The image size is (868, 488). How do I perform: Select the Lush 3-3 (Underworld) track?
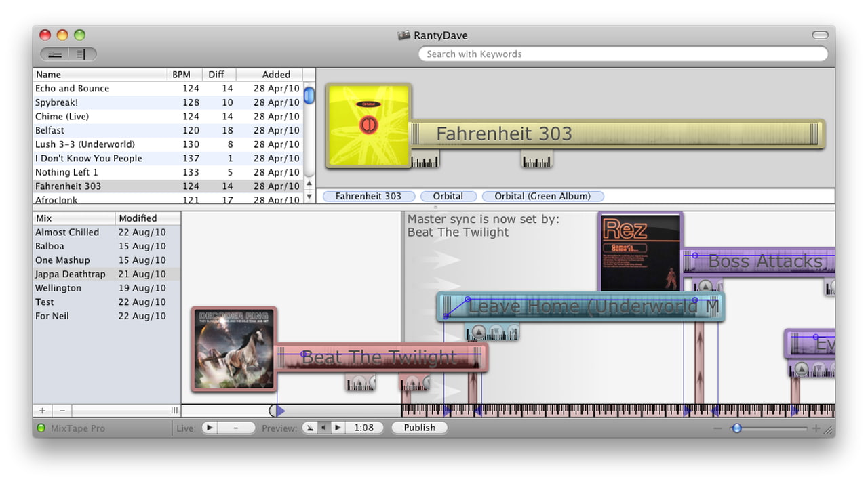167,144
